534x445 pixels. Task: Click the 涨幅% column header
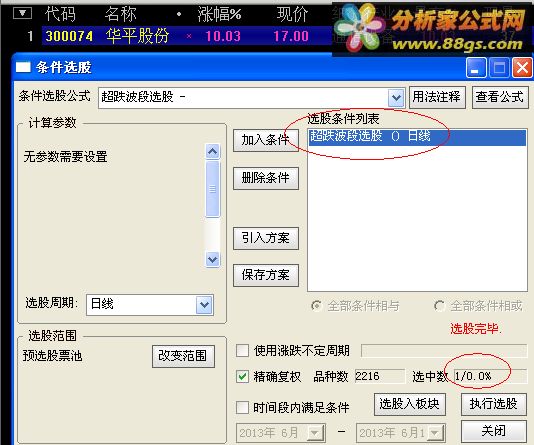219,14
